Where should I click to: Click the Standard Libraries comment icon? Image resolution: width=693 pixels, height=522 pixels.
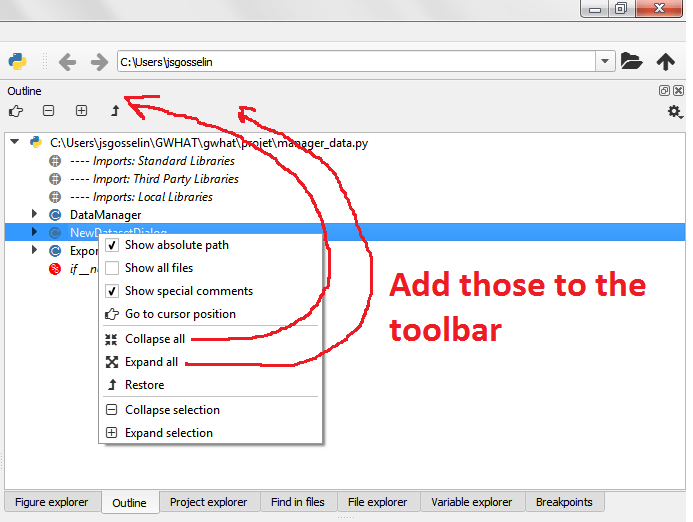point(55,161)
